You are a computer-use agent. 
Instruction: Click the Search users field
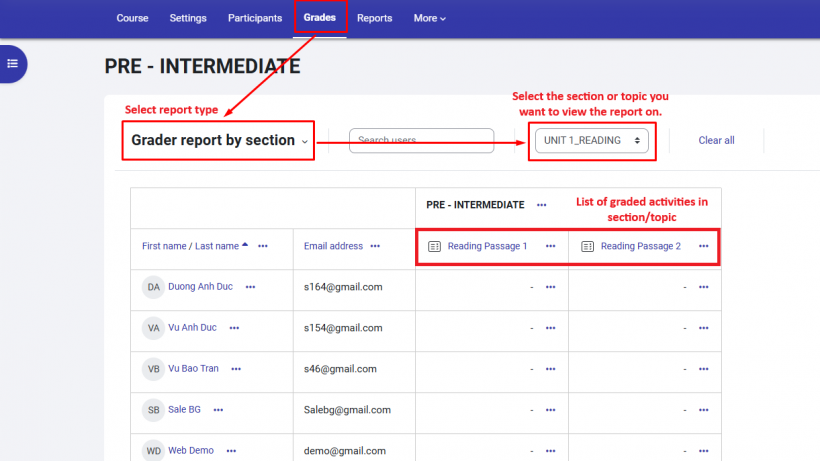coord(422,140)
